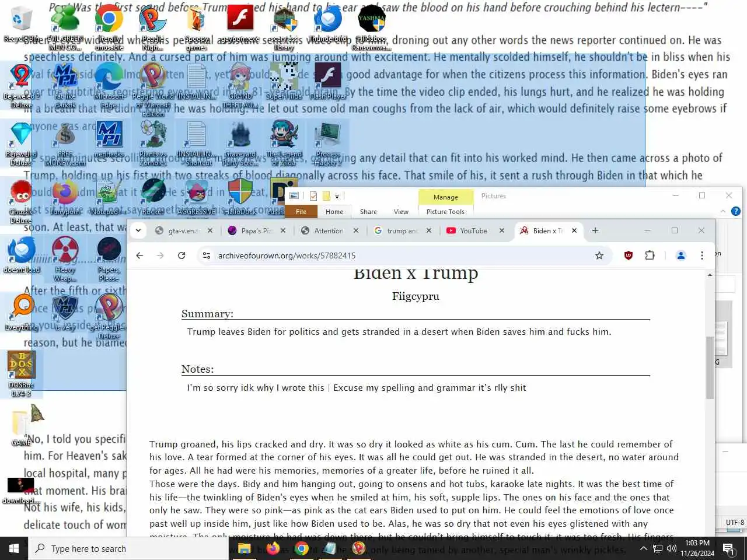Select the Chuzzle Deluxe desktop shortcut
The image size is (747, 560).
tap(21, 201)
